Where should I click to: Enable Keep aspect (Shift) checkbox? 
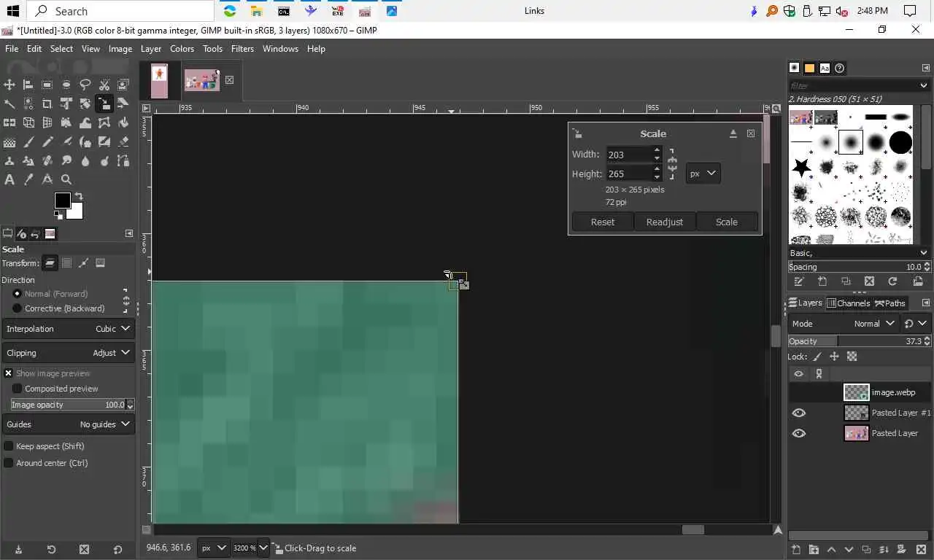click(9, 446)
